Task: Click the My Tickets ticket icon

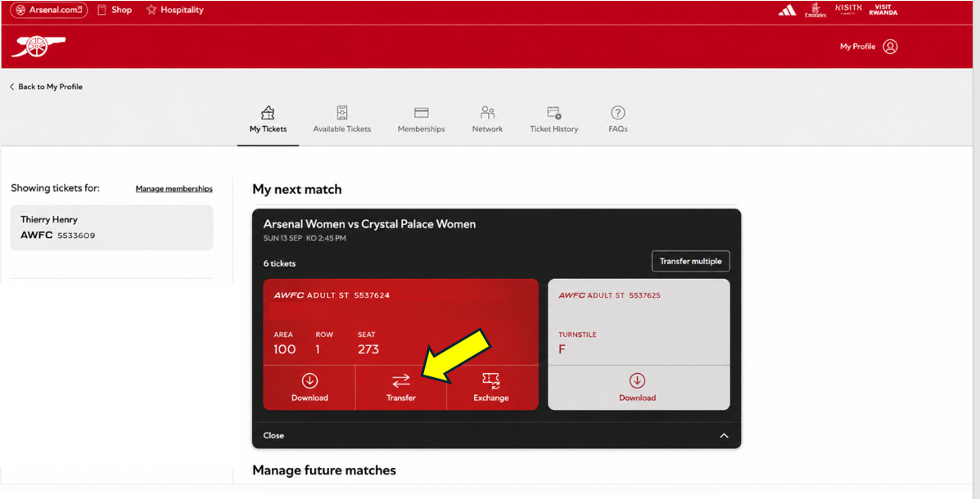Action: click(268, 112)
